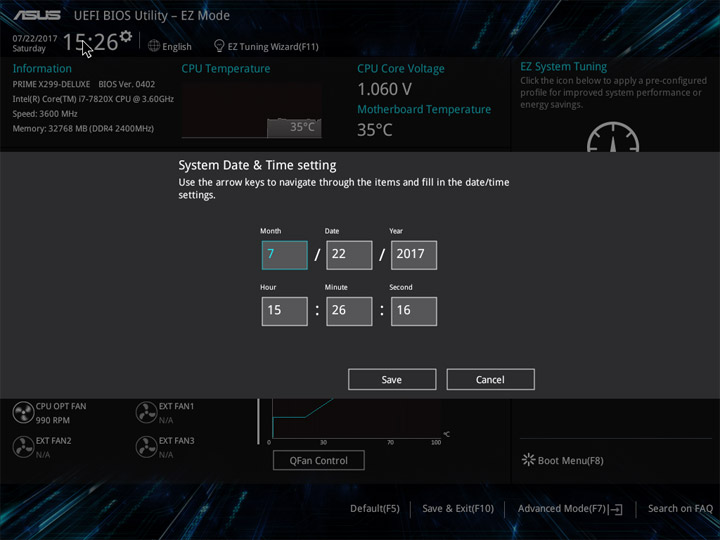Click the ASUS logo
This screenshot has width=720, height=540.
[x=37, y=15]
